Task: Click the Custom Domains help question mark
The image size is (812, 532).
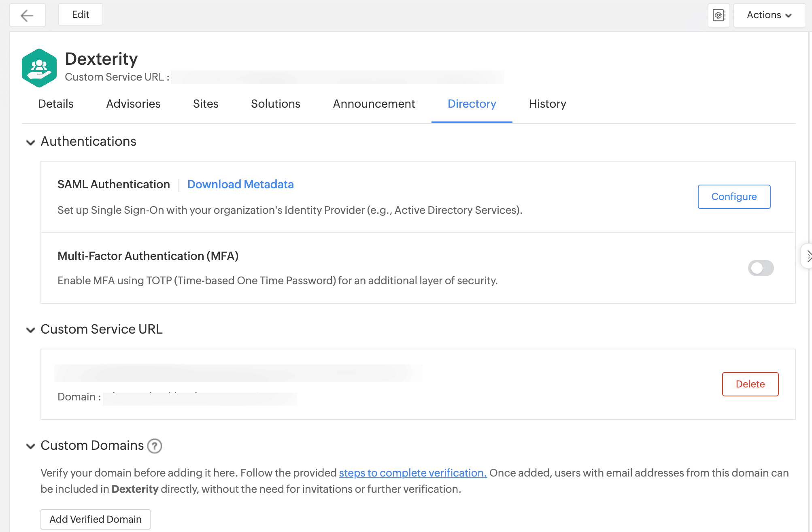Action: point(155,446)
